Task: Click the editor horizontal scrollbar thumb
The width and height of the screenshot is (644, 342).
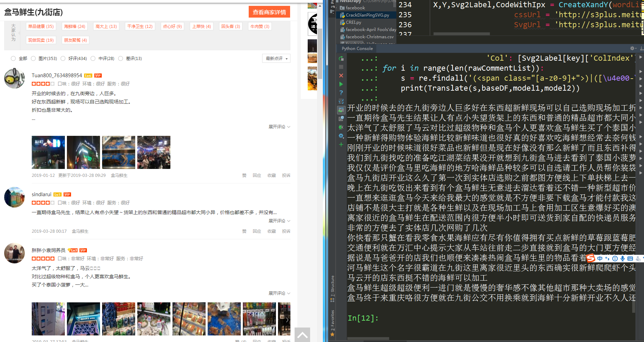Action: [x=461, y=34]
